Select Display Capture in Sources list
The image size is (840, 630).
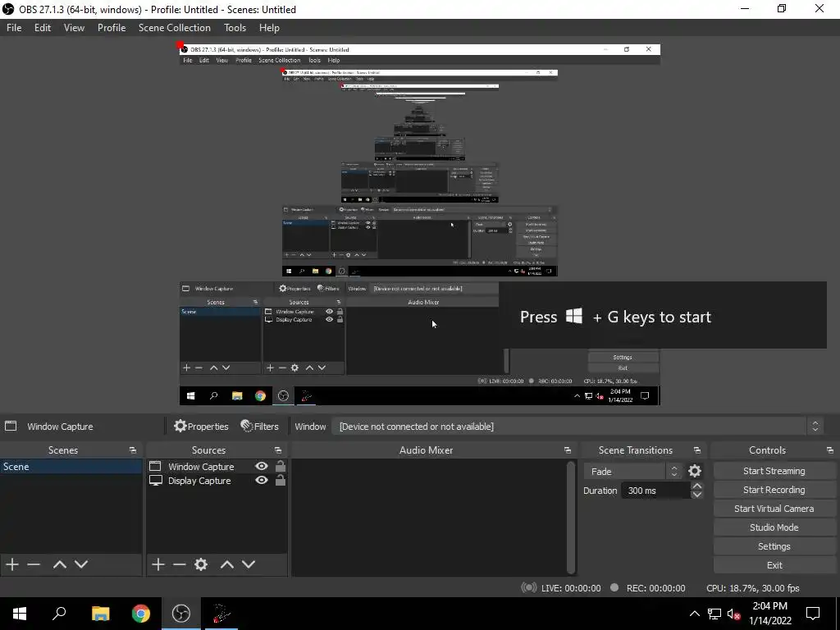click(x=199, y=481)
